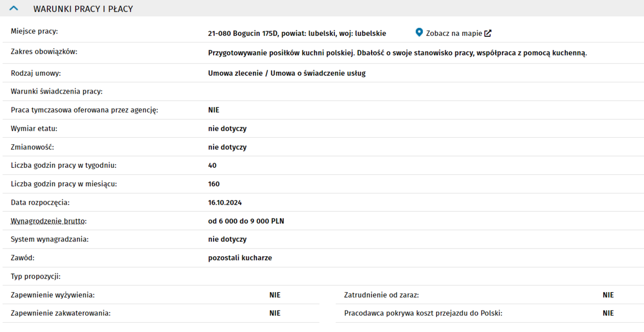Open the Zobacz na mapie link
Screen dimensions: 644x332
[x=453, y=33]
